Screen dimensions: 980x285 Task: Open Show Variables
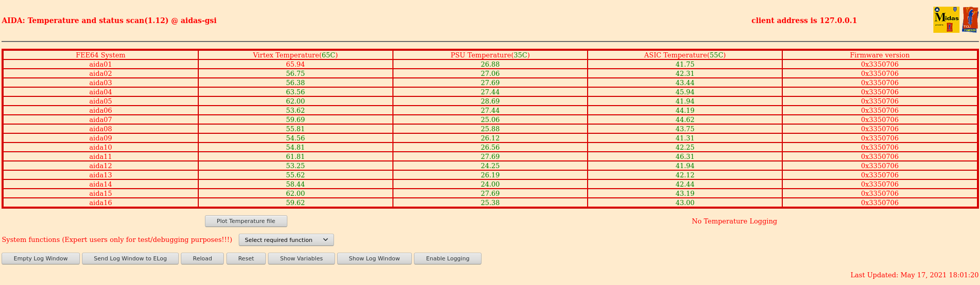pos(301,258)
